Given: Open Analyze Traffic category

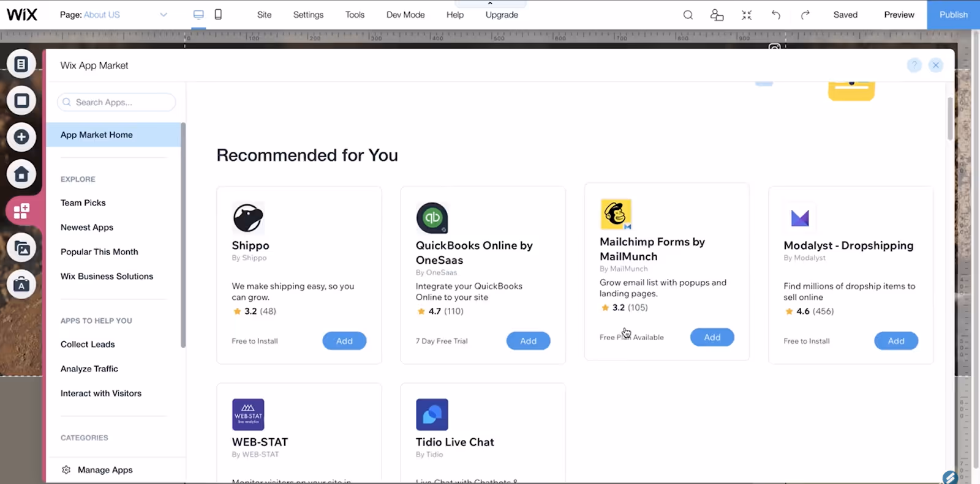Looking at the screenshot, I should point(89,368).
